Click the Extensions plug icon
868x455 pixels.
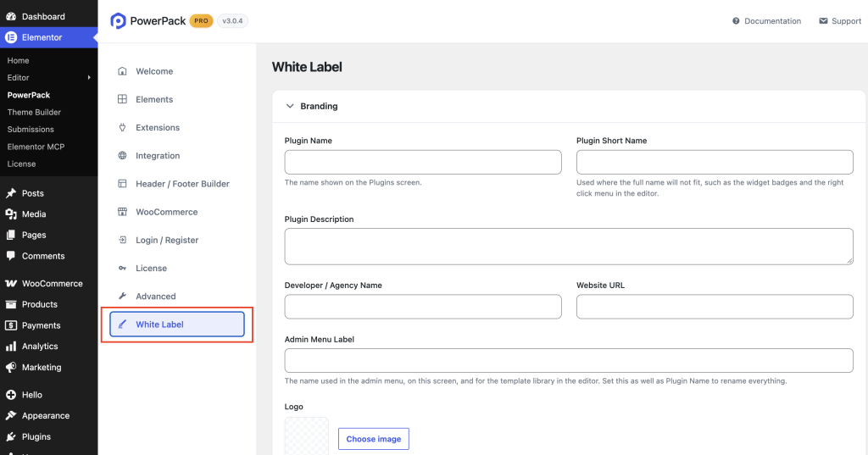pyautogui.click(x=122, y=127)
